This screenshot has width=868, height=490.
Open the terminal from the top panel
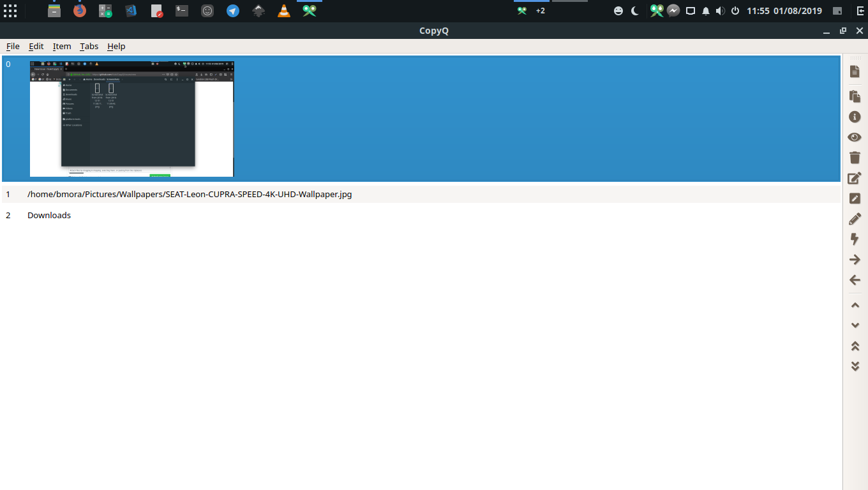(182, 11)
